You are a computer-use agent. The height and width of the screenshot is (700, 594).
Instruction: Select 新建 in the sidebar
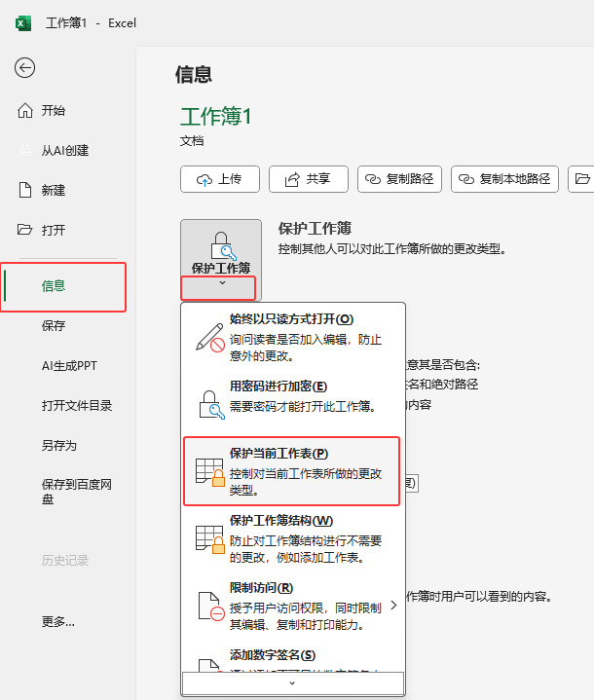tap(54, 190)
